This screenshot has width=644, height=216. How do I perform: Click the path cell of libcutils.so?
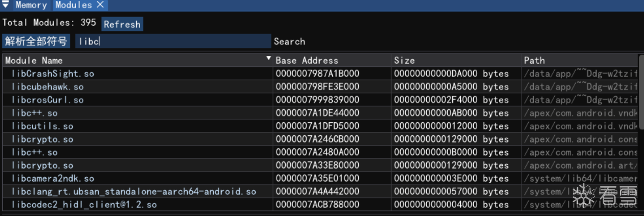tap(581, 126)
